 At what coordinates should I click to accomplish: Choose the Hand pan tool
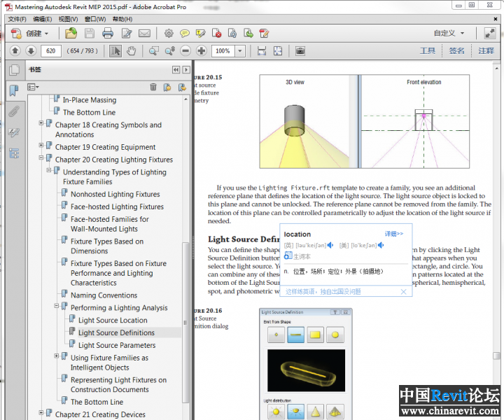(131, 51)
